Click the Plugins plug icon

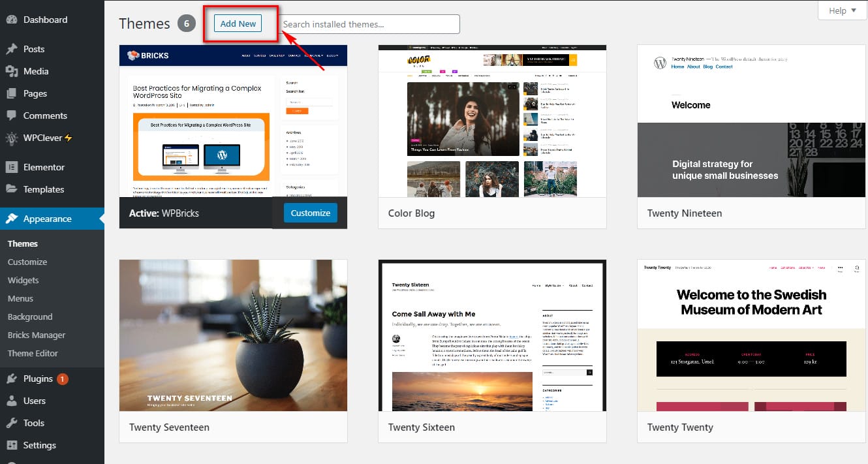12,379
